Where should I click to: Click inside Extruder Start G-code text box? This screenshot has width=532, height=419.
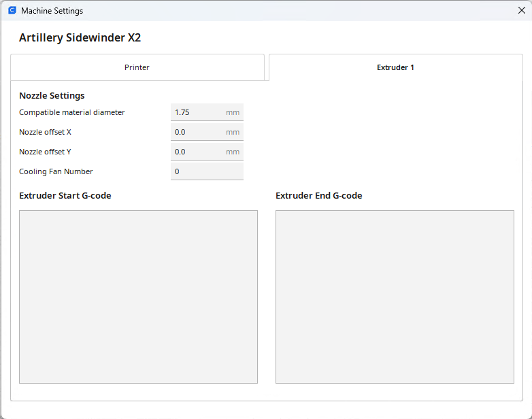138,297
